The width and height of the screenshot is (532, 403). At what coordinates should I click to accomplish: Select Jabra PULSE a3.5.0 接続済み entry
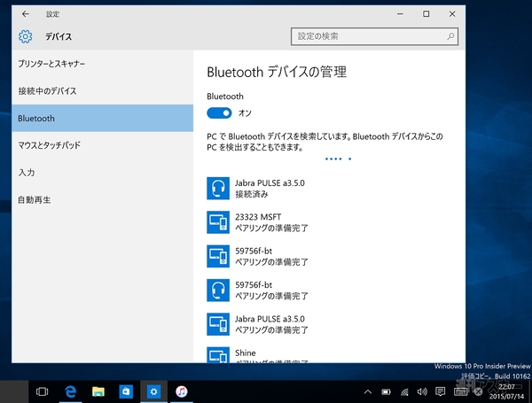coord(270,189)
